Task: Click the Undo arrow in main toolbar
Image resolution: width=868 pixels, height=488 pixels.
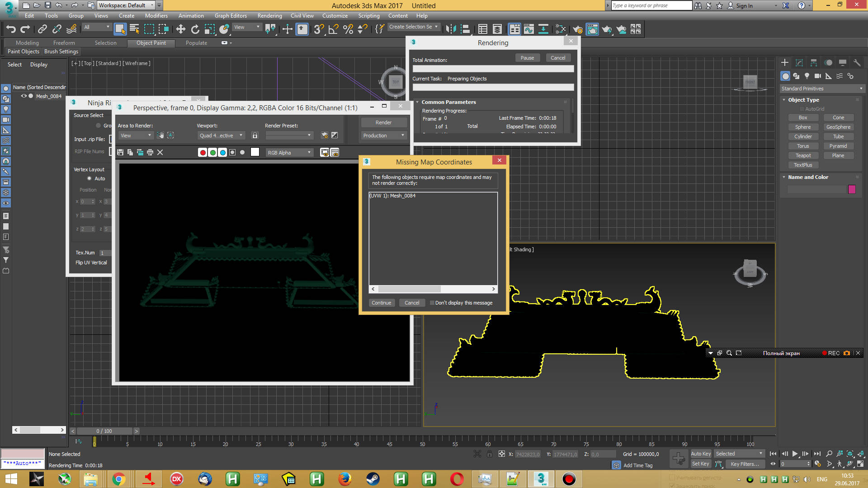Action: pyautogui.click(x=11, y=29)
